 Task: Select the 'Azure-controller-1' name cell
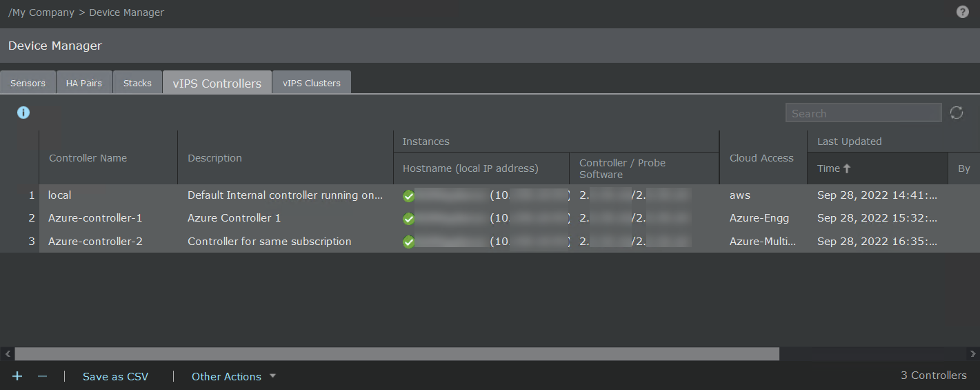click(95, 218)
